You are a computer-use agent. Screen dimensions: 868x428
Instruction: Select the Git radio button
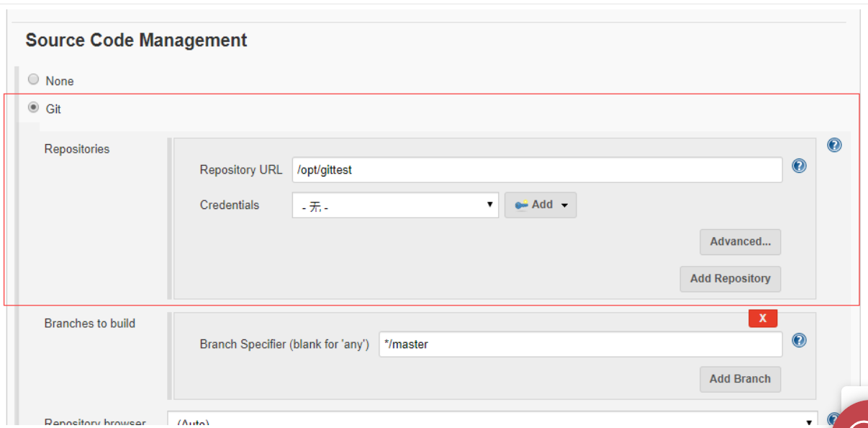[x=33, y=108]
